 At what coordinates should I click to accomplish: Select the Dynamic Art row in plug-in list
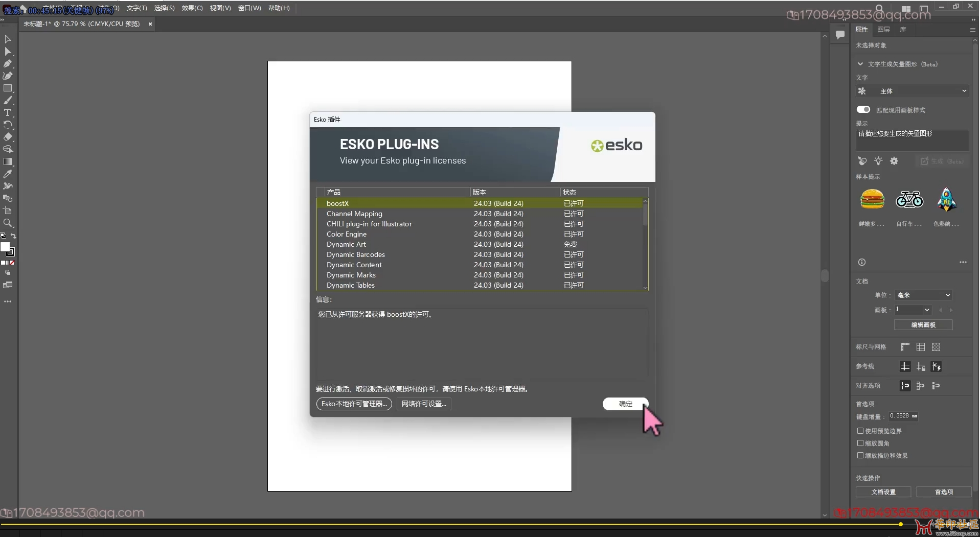(x=480, y=244)
